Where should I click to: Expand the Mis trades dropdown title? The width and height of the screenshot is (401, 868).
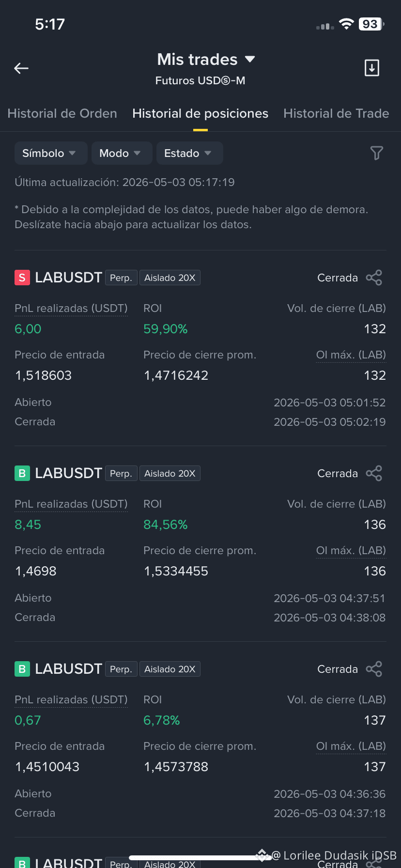[x=206, y=60]
